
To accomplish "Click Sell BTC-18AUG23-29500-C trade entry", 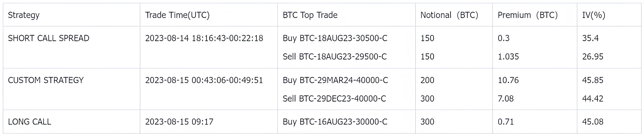I will tap(335, 56).
